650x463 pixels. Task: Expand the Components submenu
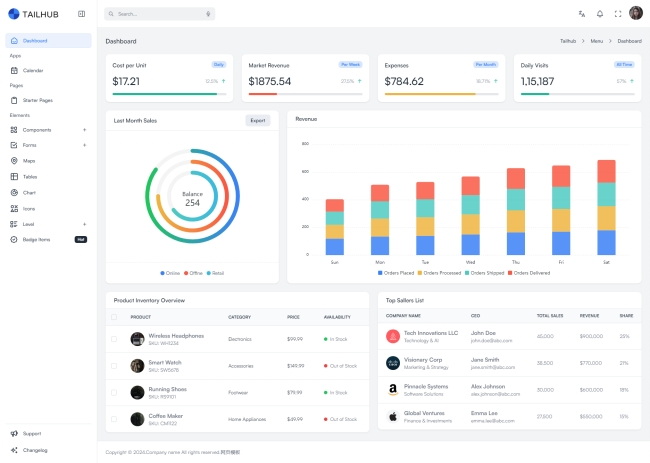click(x=84, y=130)
